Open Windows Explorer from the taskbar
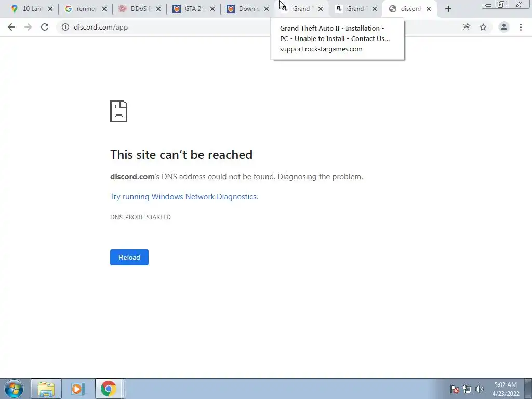 click(46, 389)
